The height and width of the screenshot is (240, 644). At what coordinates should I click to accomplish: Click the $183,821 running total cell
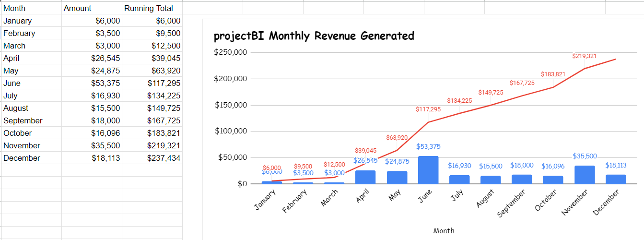[152, 133]
